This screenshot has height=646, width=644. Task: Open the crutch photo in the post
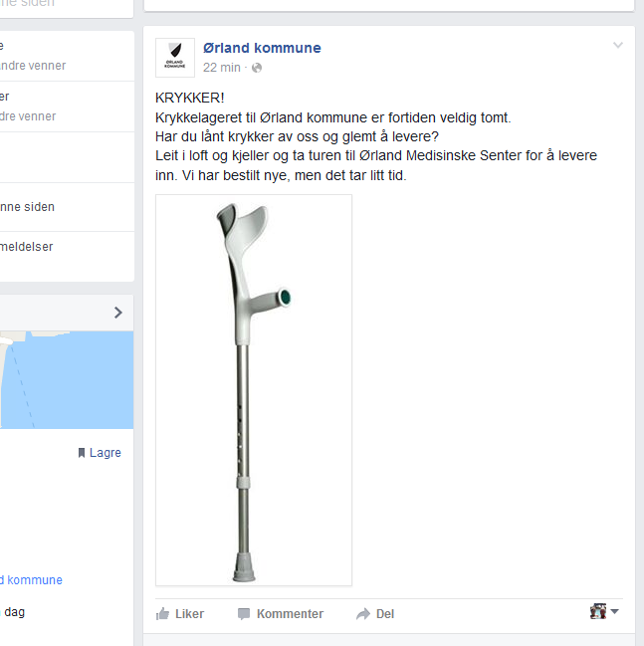click(254, 390)
